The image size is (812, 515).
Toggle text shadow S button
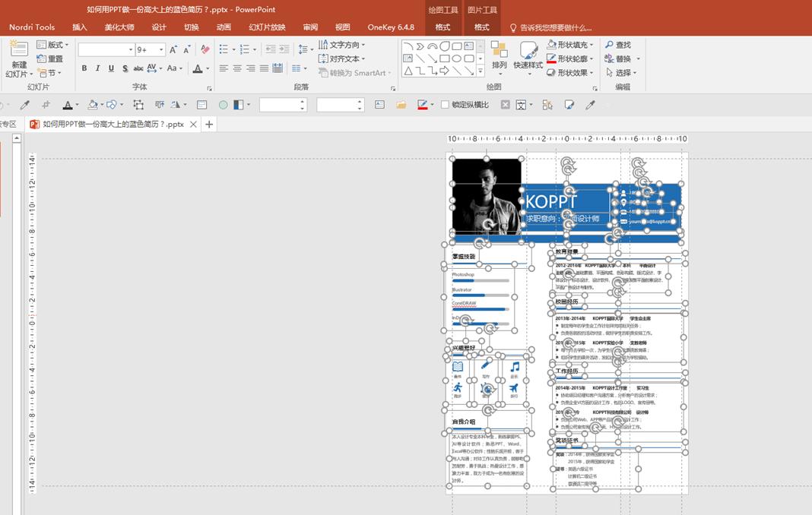coord(125,68)
